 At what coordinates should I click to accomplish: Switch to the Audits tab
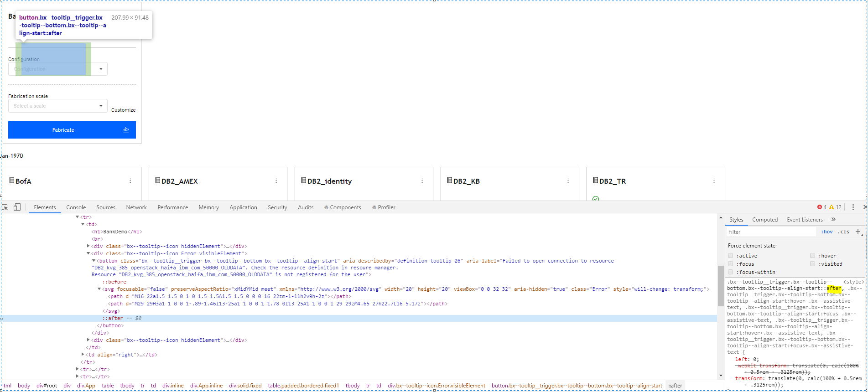pos(306,207)
